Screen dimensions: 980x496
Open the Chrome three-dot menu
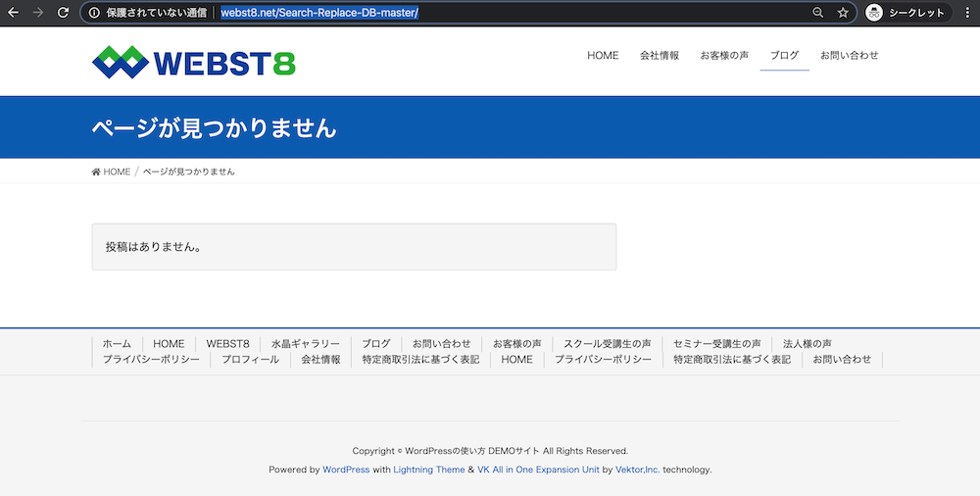(967, 13)
